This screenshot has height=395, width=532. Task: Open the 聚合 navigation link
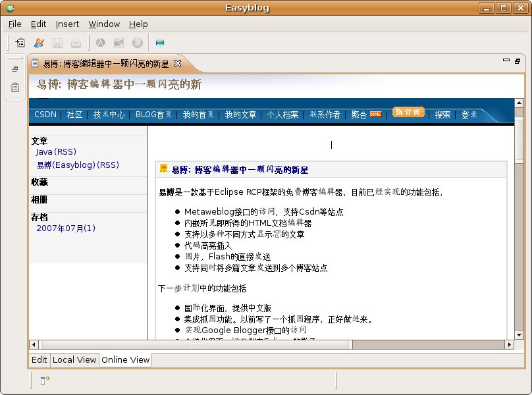[x=359, y=115]
